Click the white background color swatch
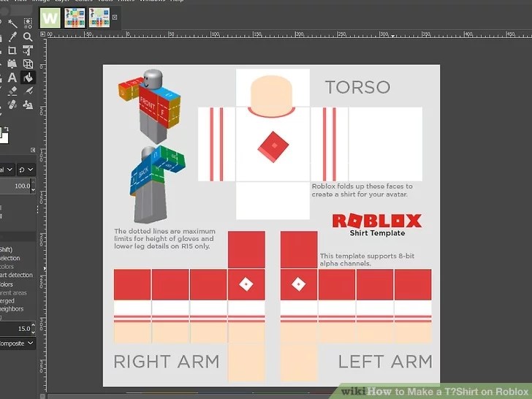Image resolution: width=532 pixels, height=399 pixels. point(4,138)
